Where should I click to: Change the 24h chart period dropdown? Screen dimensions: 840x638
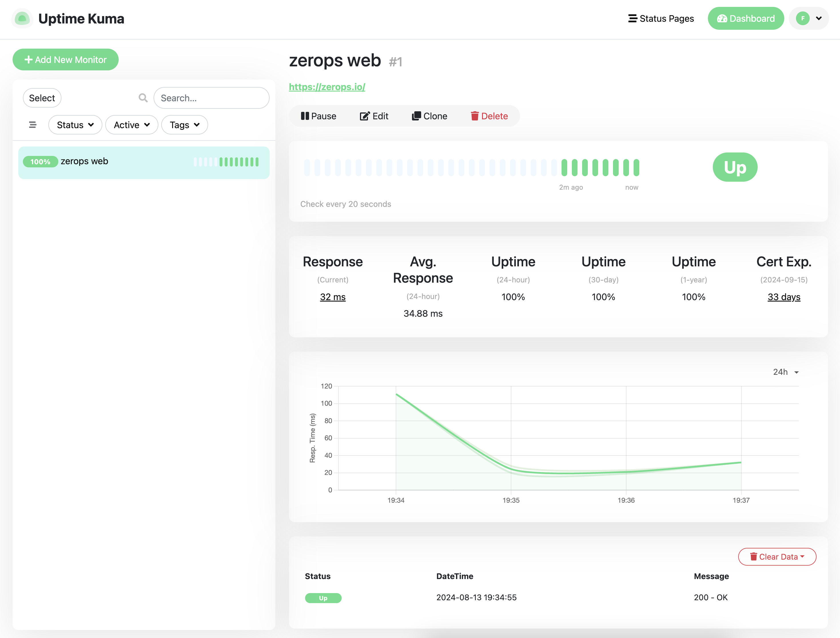pyautogui.click(x=786, y=372)
